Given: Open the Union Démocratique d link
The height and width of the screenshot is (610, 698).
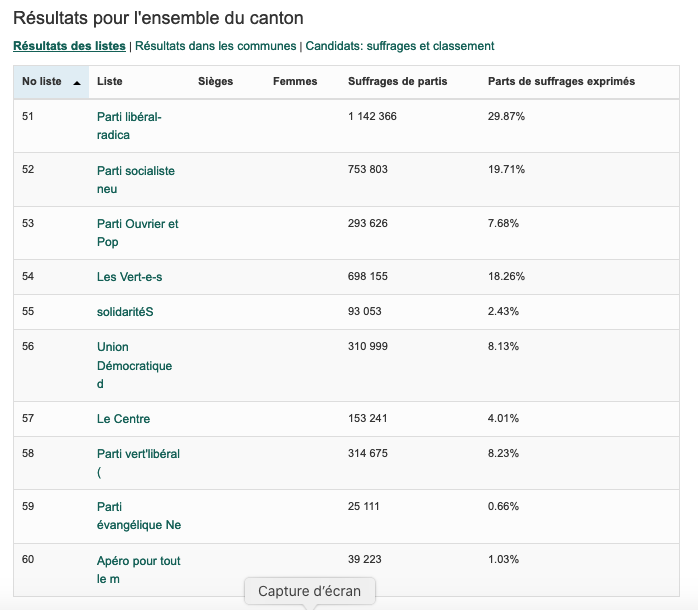Looking at the screenshot, I should pyautogui.click(x=134, y=365).
